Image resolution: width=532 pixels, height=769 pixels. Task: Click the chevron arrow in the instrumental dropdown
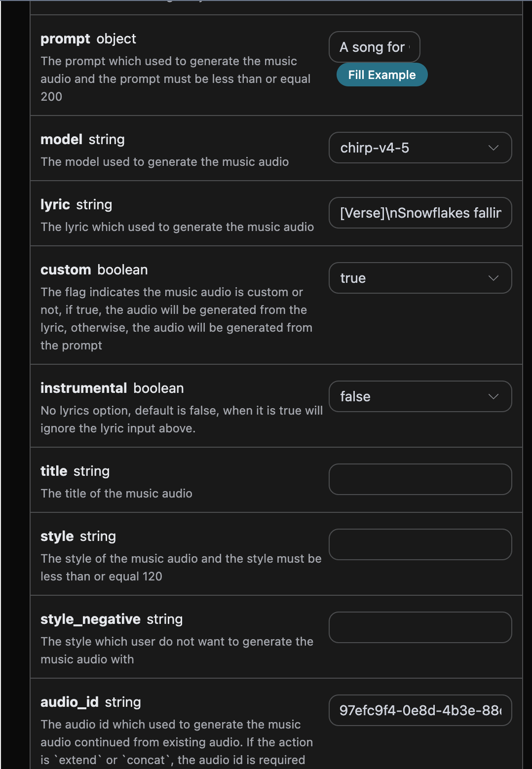493,396
